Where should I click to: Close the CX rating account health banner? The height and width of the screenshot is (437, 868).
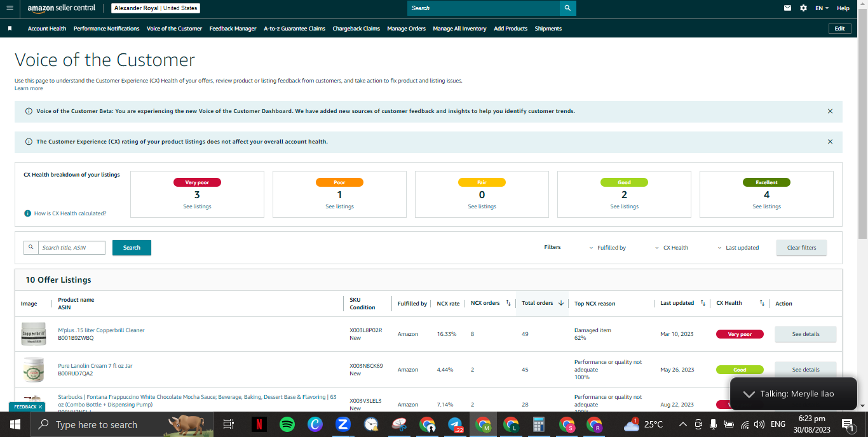(x=830, y=142)
